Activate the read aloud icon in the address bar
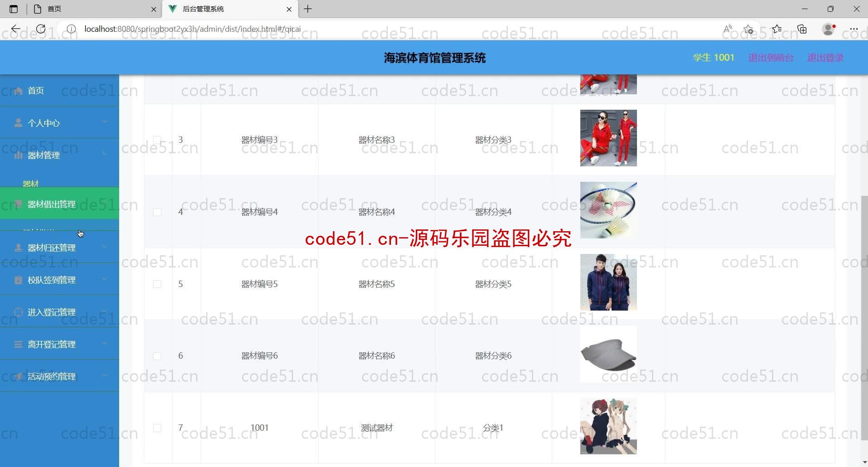This screenshot has width=868, height=467. 728,29
